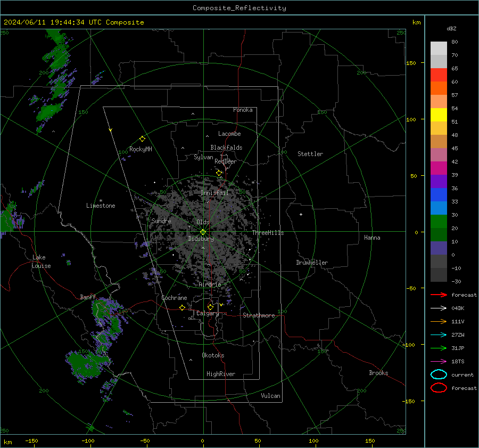Click the magenta 18TS arrow legend icon
Image resolution: width=479 pixels, height=448 pixels.
coord(439,362)
